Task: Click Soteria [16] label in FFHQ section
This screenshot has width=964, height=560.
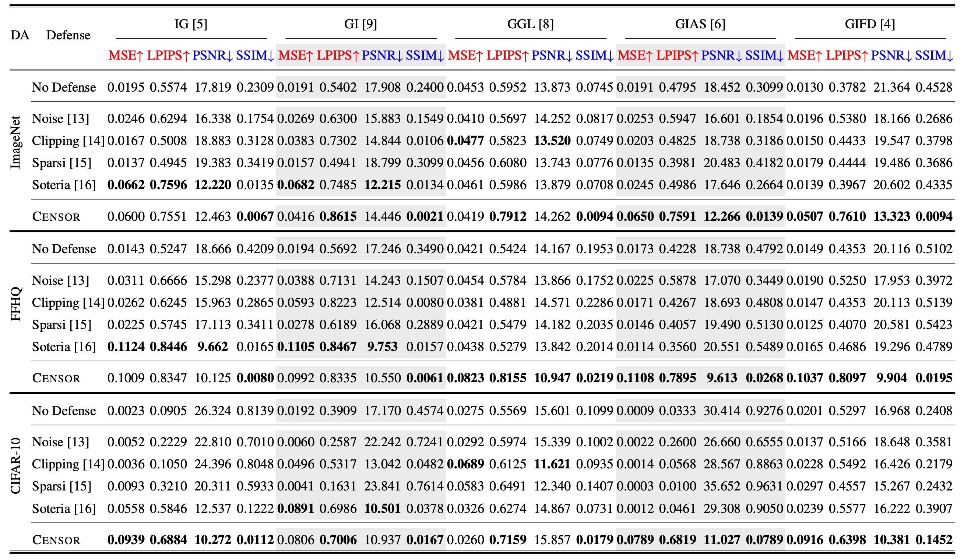Action: pyautogui.click(x=64, y=347)
